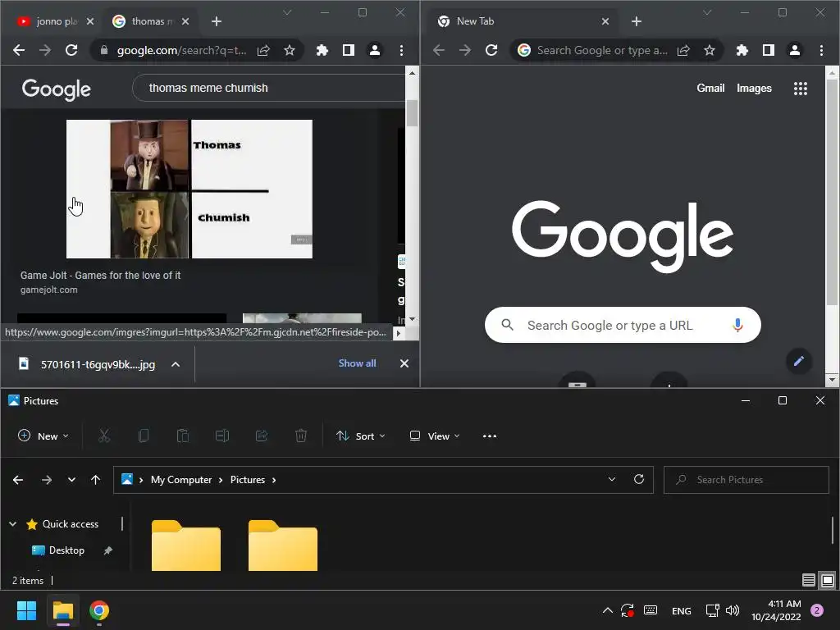Open more options ellipsis in the File Explorer toolbar
The height and width of the screenshot is (630, 840).
[x=490, y=436]
